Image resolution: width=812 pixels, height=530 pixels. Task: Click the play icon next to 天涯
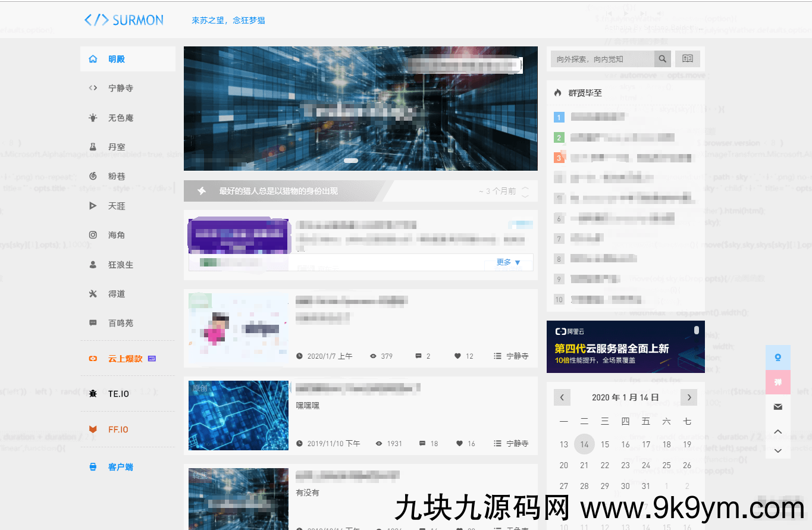(93, 206)
